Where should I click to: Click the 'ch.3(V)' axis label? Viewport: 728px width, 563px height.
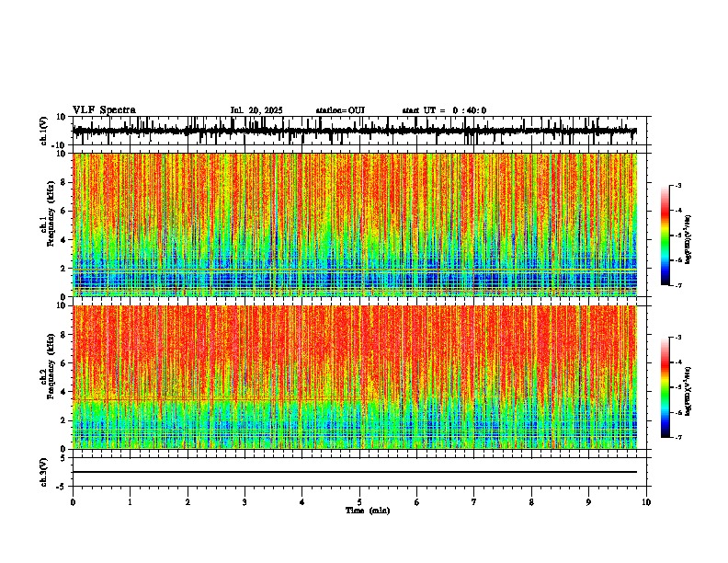point(44,472)
